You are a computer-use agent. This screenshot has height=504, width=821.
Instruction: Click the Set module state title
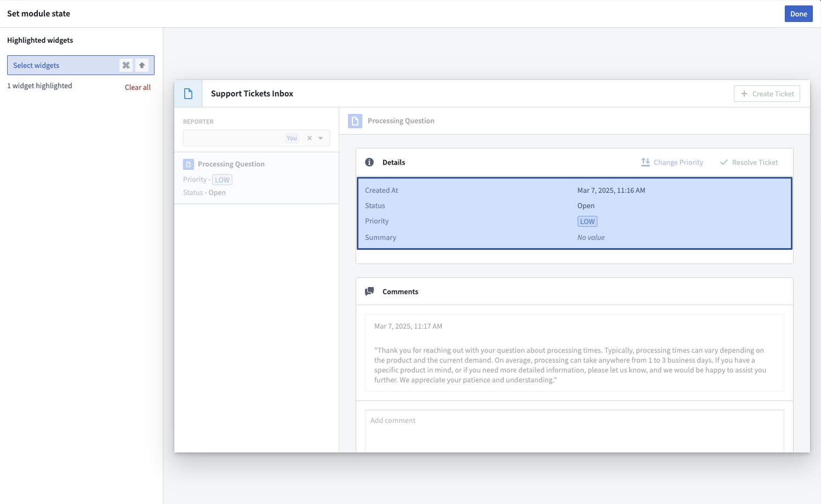(38, 14)
